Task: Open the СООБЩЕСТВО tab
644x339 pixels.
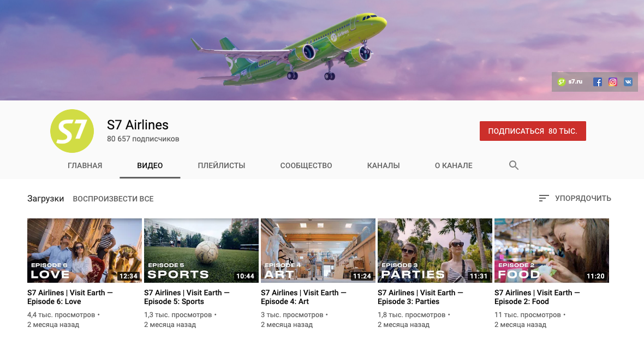Action: (306, 165)
